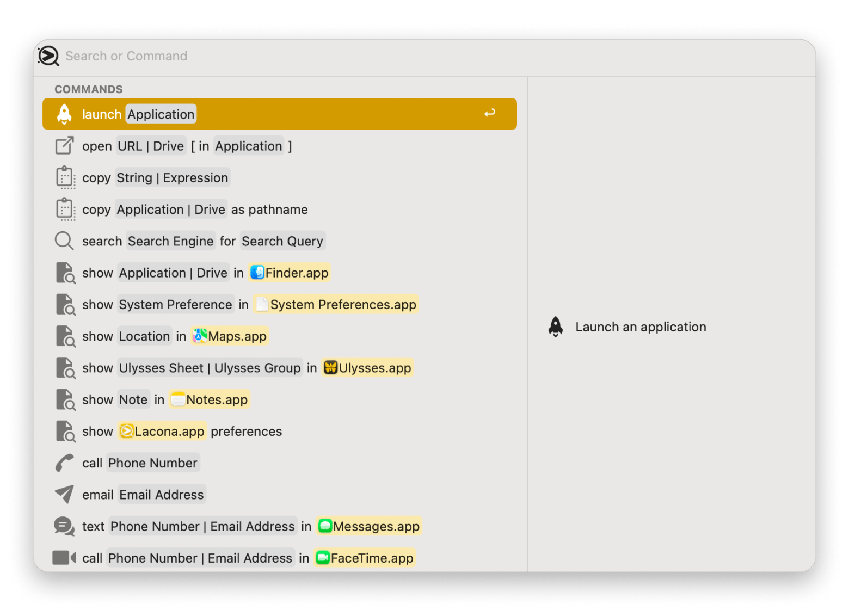The height and width of the screenshot is (616, 849).
Task: Click the Messages.app token text
Action: [x=376, y=526]
